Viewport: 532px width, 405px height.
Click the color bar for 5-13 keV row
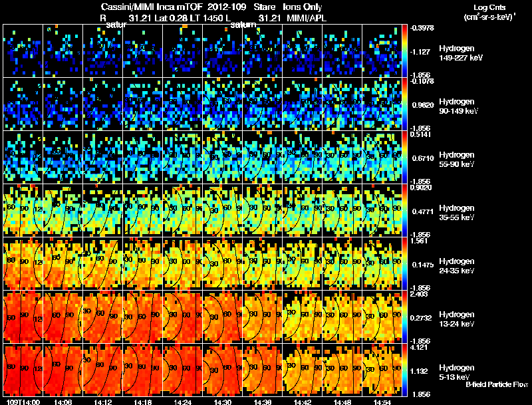(404, 370)
